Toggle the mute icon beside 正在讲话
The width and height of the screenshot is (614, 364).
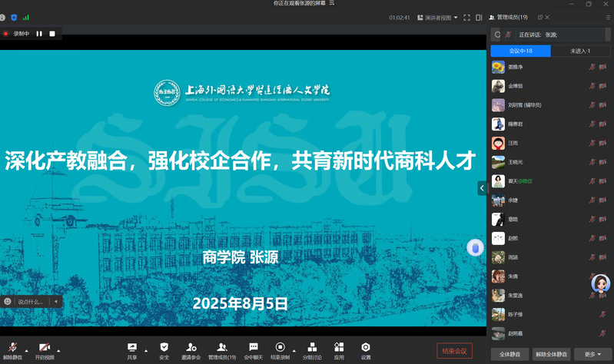(508, 35)
